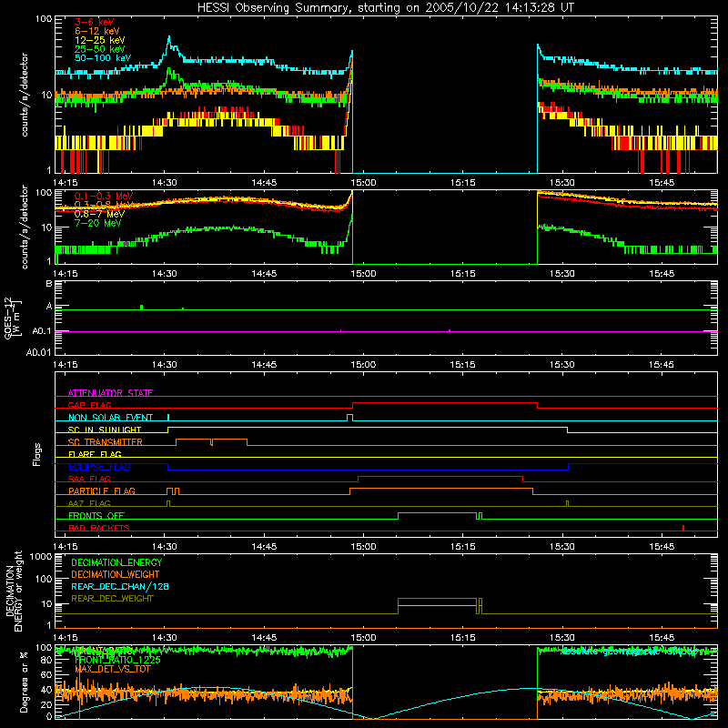728x728 pixels.
Task: Click the green GOES spike before 14:30
Action: pyautogui.click(x=142, y=307)
